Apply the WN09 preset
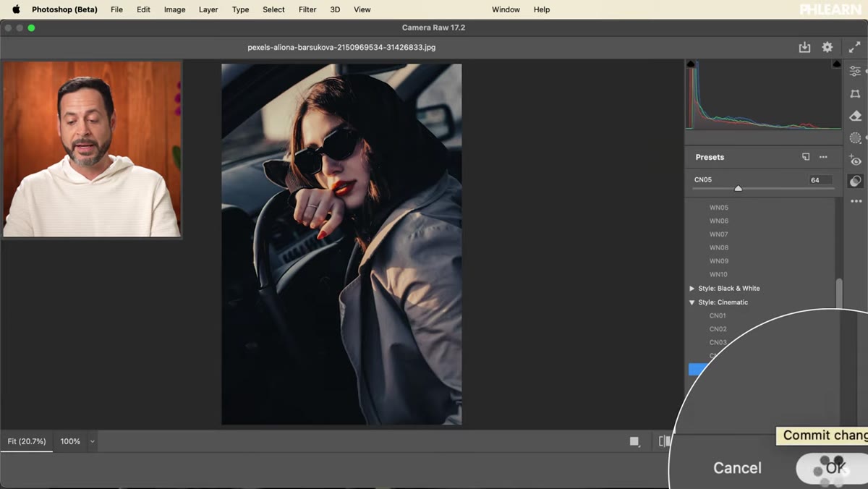Image resolution: width=868 pixels, height=489 pixels. [718, 261]
